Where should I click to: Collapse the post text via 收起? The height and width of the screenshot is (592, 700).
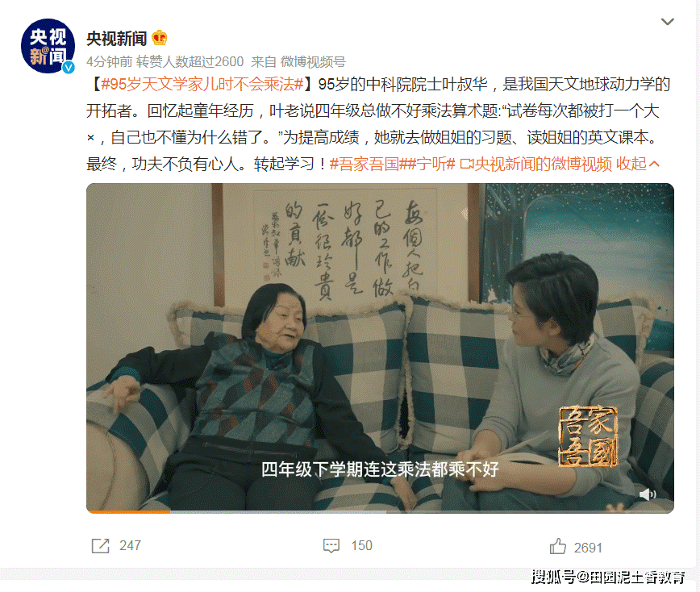(x=637, y=164)
